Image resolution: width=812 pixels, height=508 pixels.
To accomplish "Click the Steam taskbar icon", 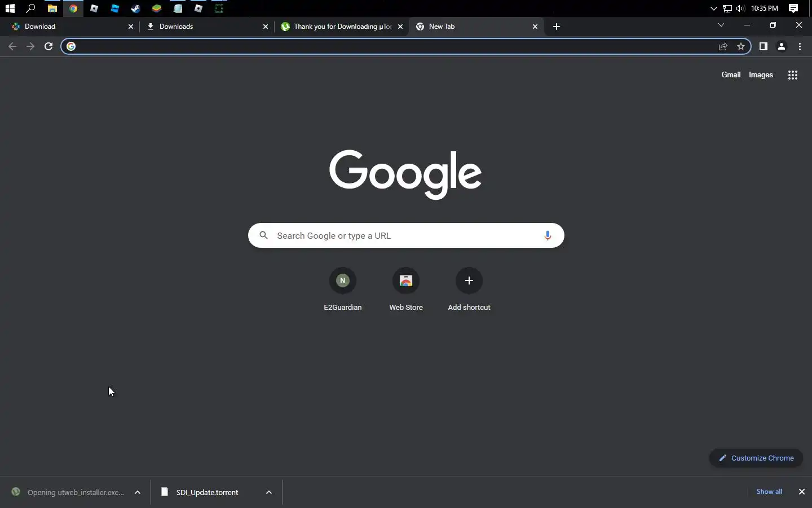I will pyautogui.click(x=135, y=8).
